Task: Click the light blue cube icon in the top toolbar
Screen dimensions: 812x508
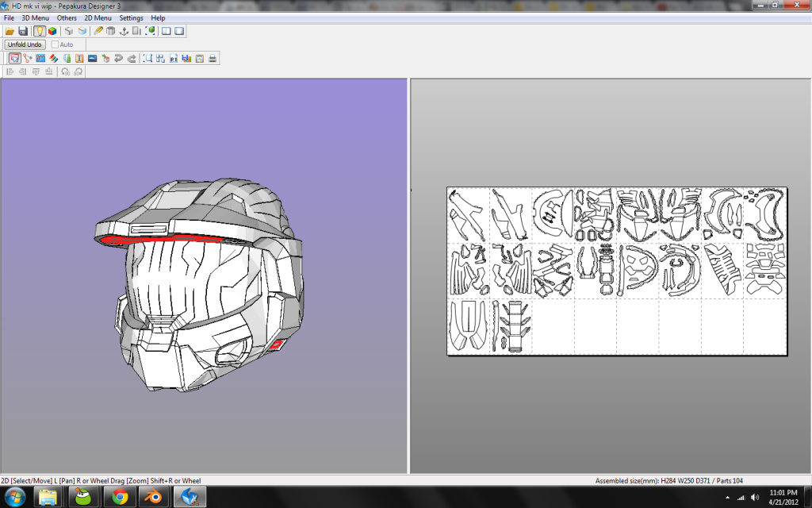Action: click(x=82, y=31)
